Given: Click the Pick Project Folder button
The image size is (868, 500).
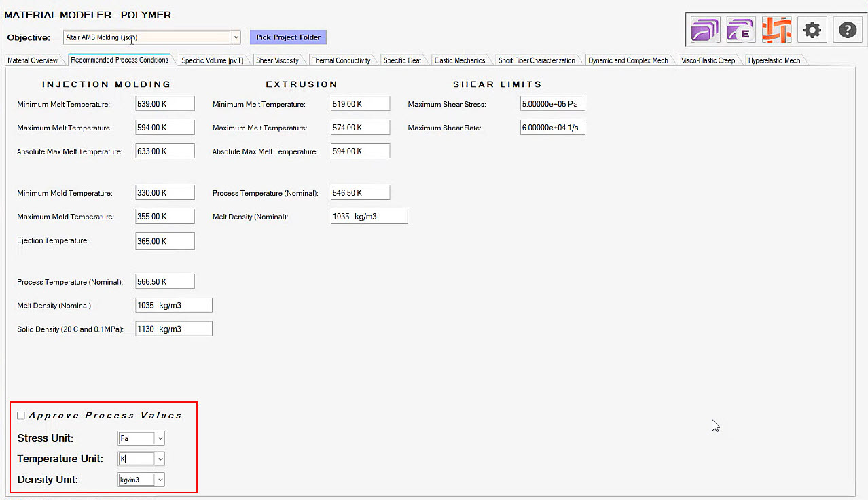Looking at the screenshot, I should click(287, 37).
